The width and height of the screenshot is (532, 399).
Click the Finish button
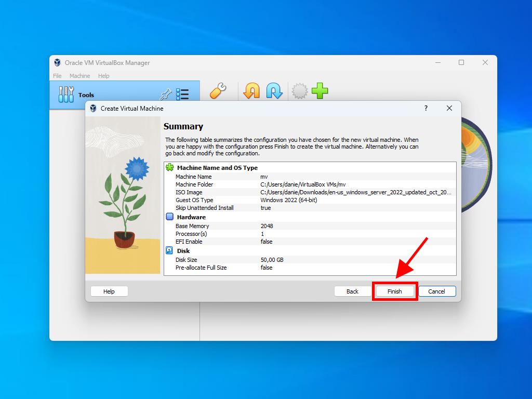[395, 291]
